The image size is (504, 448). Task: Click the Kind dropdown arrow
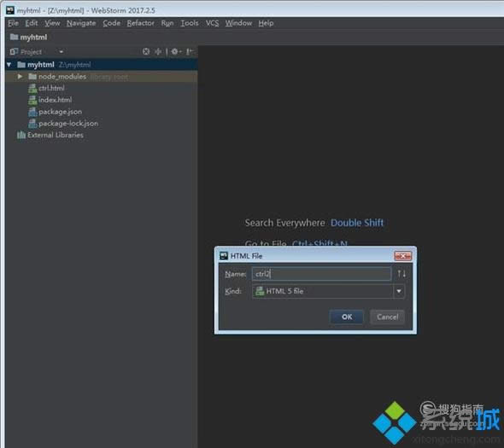[399, 291]
